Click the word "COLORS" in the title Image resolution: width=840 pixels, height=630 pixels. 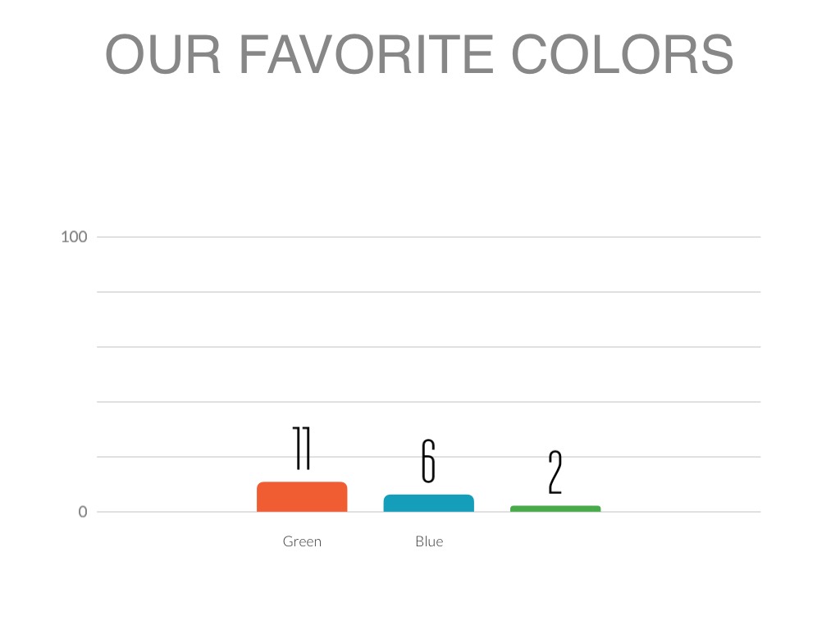coord(622,55)
